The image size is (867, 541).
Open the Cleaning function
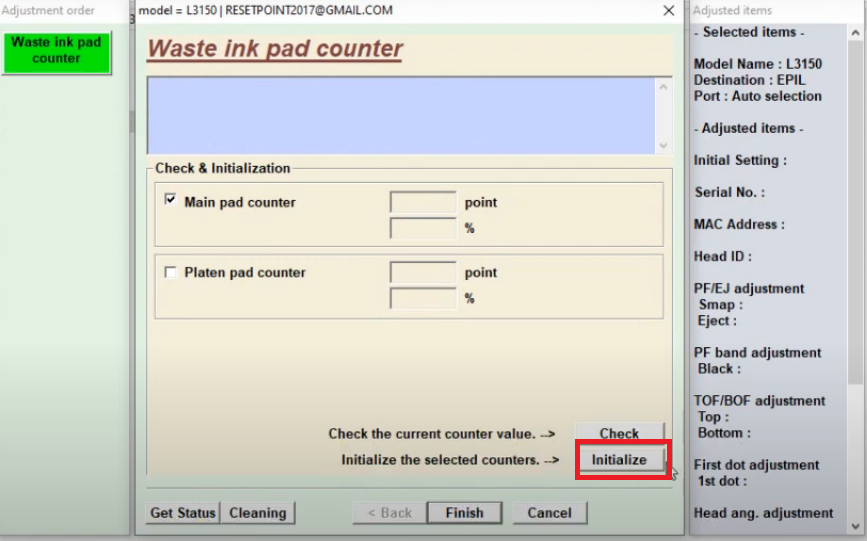[257, 513]
